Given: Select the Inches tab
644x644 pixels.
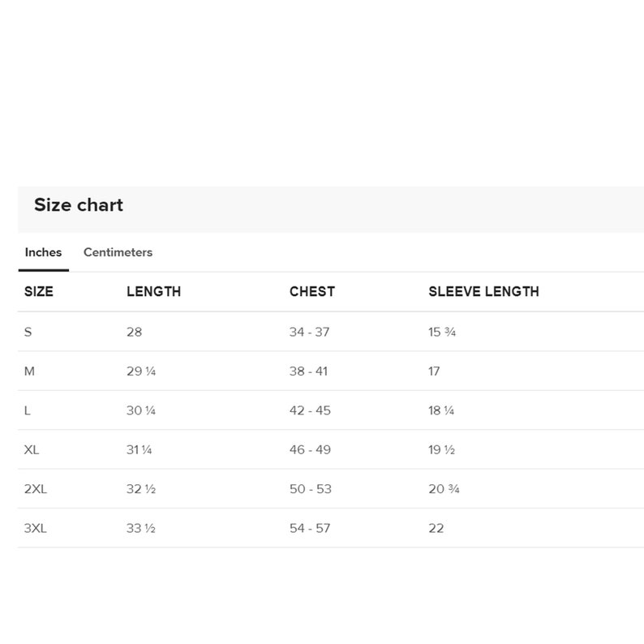Looking at the screenshot, I should point(43,252).
